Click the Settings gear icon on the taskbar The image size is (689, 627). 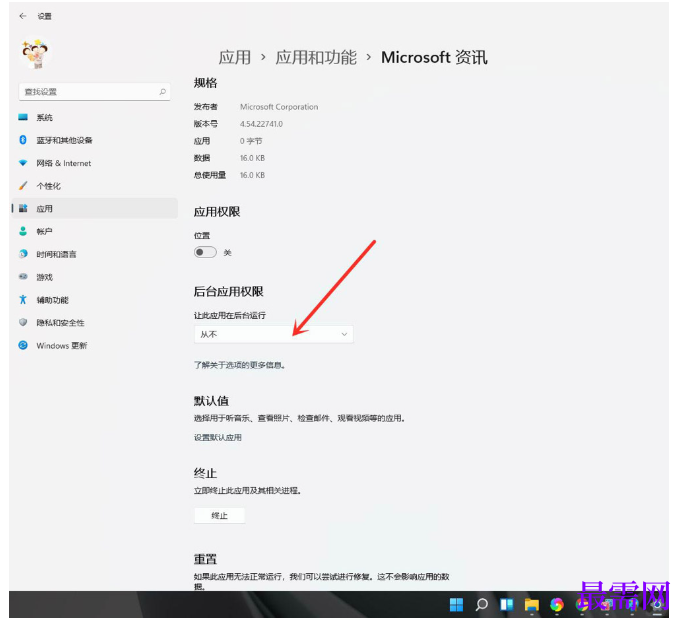click(657, 605)
